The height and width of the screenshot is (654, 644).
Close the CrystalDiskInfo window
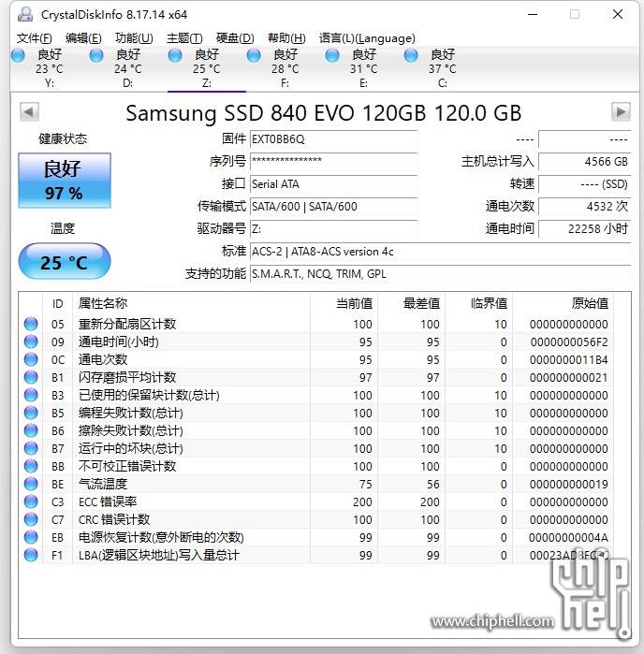point(618,15)
